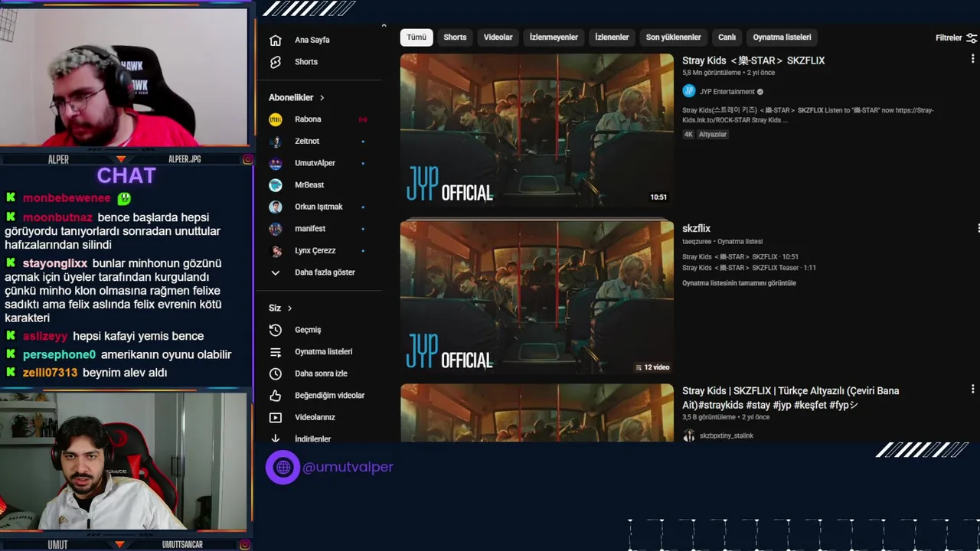Open Rabona channel avatar
The width and height of the screenshot is (980, 551).
pos(276,119)
